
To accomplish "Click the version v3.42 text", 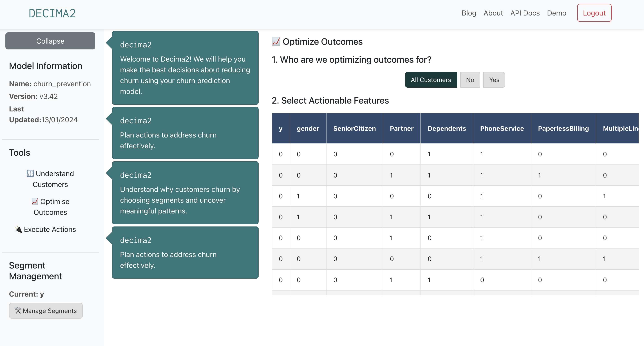I will click(x=49, y=96).
